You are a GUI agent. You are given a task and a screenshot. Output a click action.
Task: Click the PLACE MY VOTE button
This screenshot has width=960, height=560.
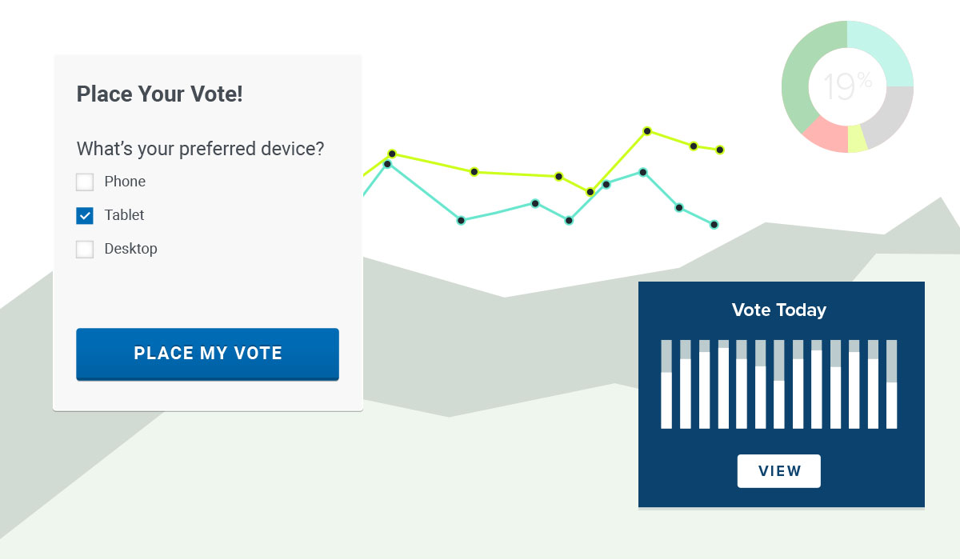(x=208, y=354)
